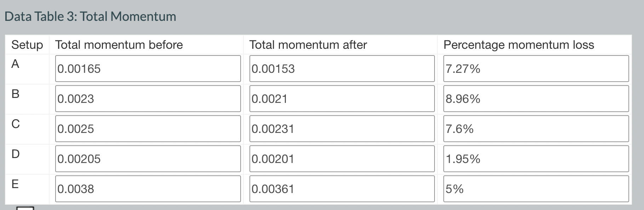This screenshot has height=210, width=644.
Task: Click the Data Table 3 title
Action: [x=91, y=16]
